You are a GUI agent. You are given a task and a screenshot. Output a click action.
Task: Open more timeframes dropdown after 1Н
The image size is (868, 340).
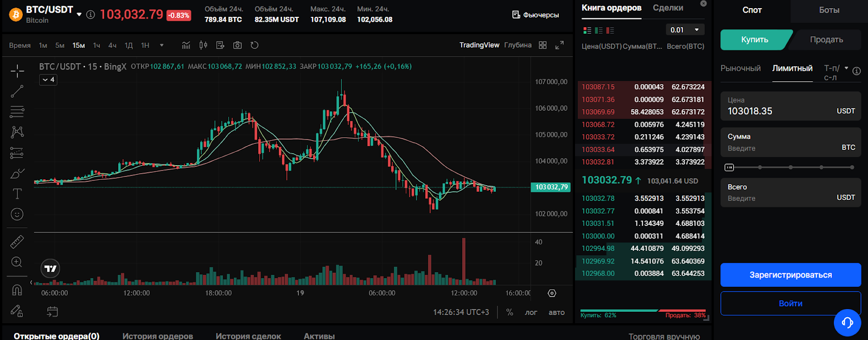pyautogui.click(x=162, y=45)
